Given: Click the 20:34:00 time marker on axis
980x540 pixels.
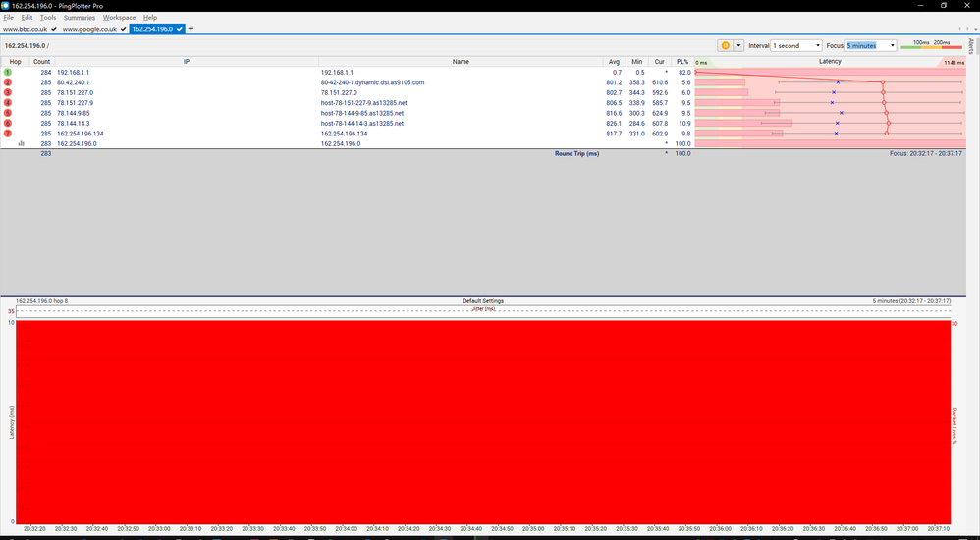Looking at the screenshot, I should 347,529.
